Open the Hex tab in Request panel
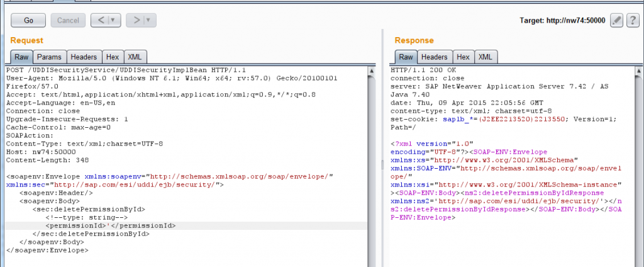644x267 pixels. pos(113,57)
